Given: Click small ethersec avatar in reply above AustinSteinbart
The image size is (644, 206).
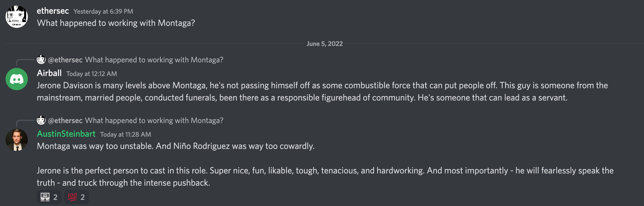Looking at the screenshot, I should pos(41,120).
